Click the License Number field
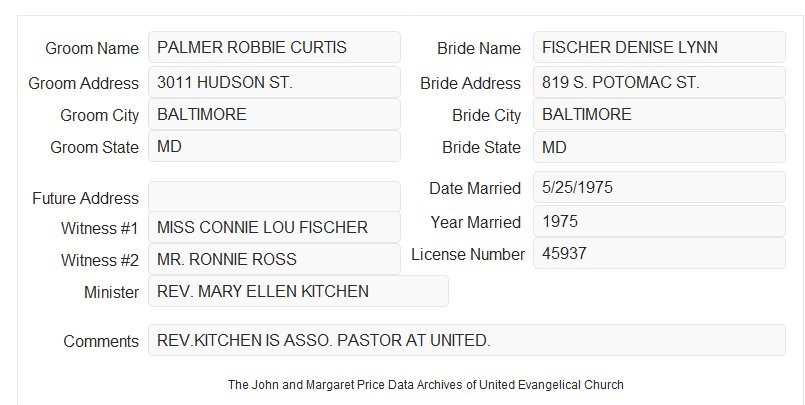The width and height of the screenshot is (805, 405). (659, 253)
